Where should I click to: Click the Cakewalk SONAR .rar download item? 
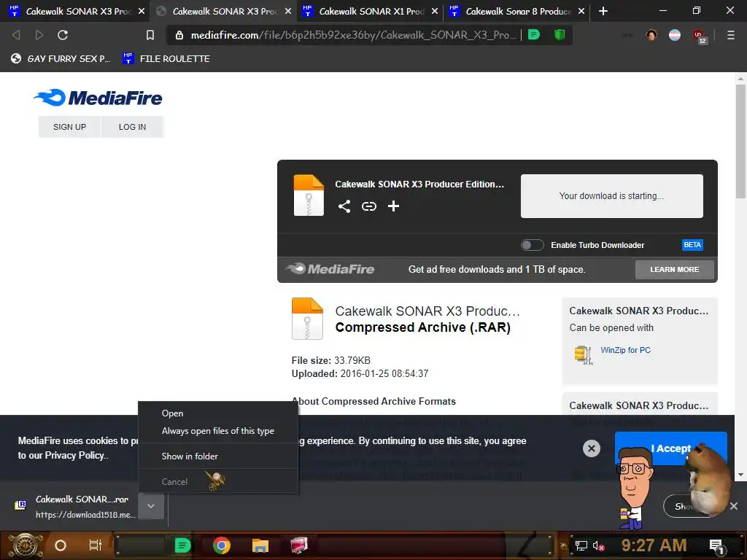click(76, 506)
